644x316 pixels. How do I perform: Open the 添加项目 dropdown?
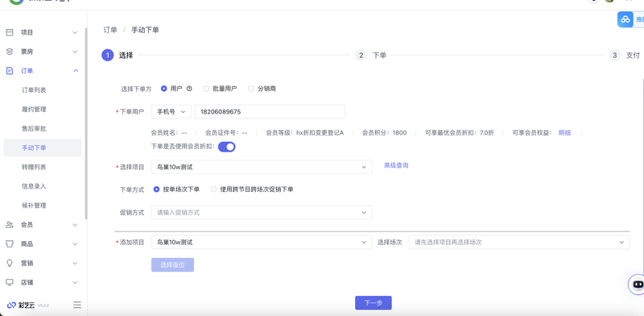pyautogui.click(x=262, y=243)
